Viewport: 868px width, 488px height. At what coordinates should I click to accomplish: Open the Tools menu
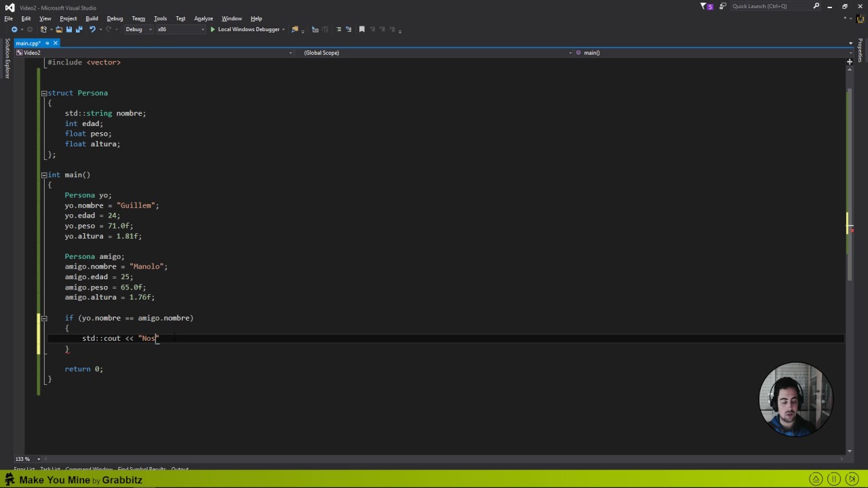[160, 18]
